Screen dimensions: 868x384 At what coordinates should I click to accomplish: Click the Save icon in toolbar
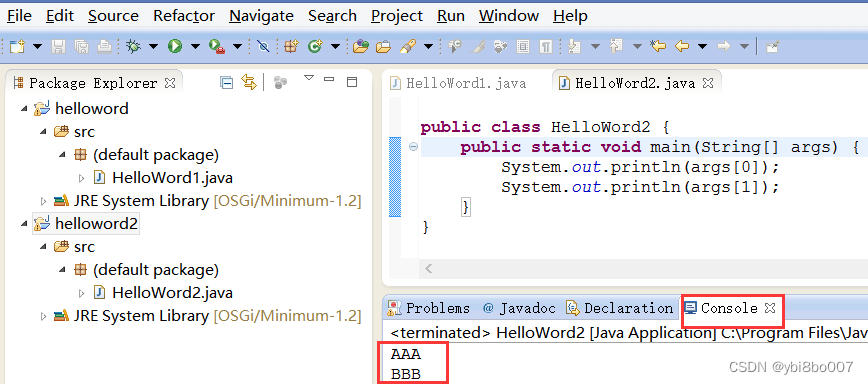[58, 46]
